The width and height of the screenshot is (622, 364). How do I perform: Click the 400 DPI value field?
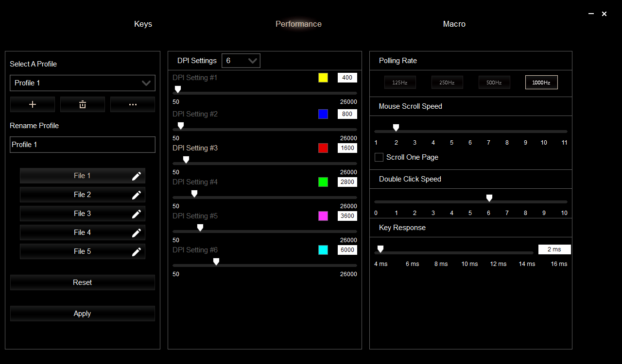(347, 78)
